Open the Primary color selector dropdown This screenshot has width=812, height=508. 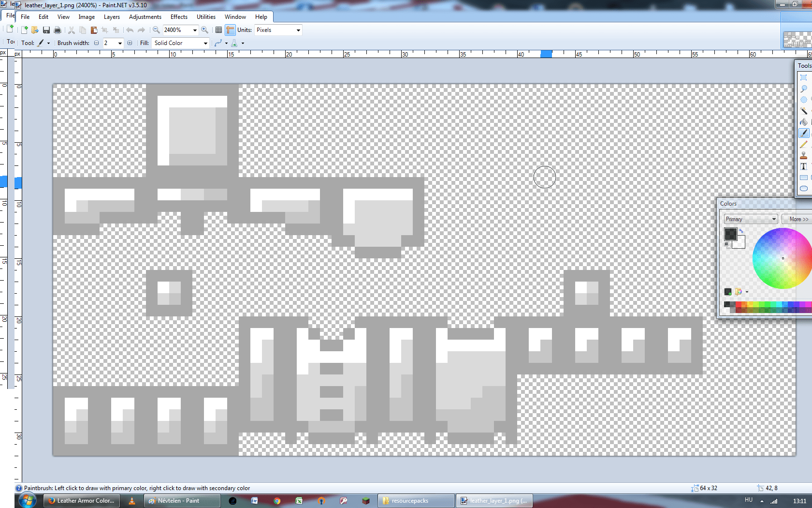click(x=751, y=219)
